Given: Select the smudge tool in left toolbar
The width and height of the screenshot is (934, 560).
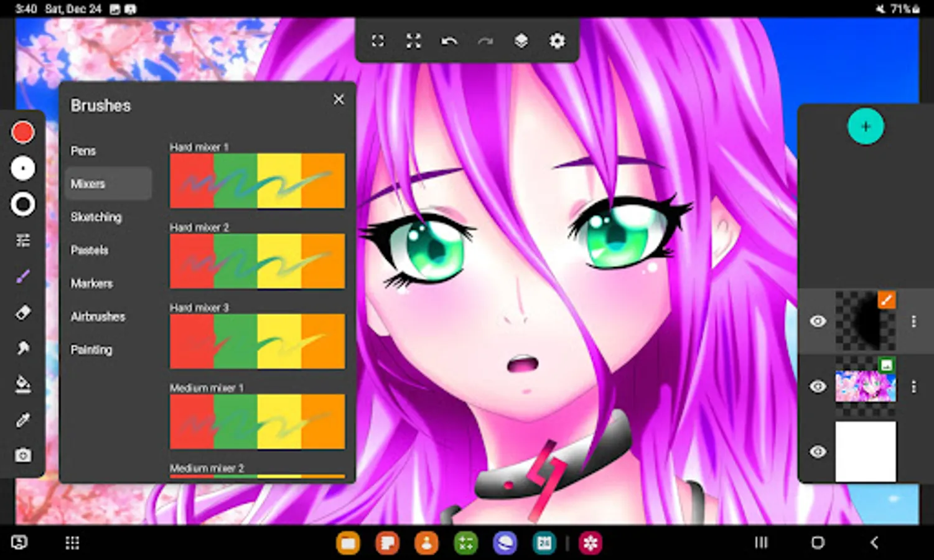Looking at the screenshot, I should click(23, 348).
